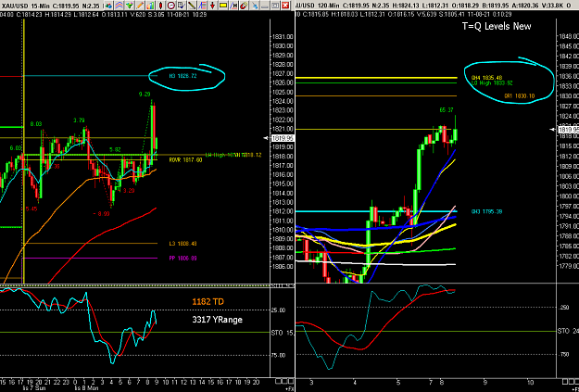The image size is (579, 392).
Task: Select the PP 1806.89 pivot label
Action: (183, 259)
